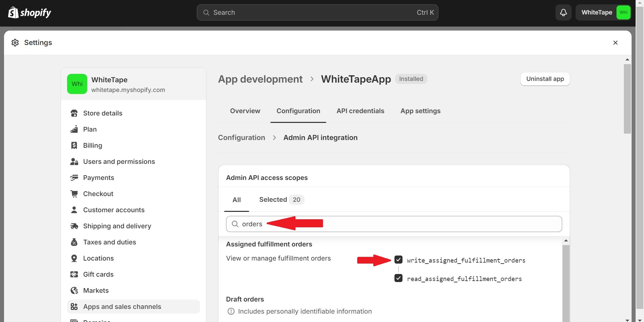
Task: Click whitetape.myshopify.com store URL
Action: [128, 90]
